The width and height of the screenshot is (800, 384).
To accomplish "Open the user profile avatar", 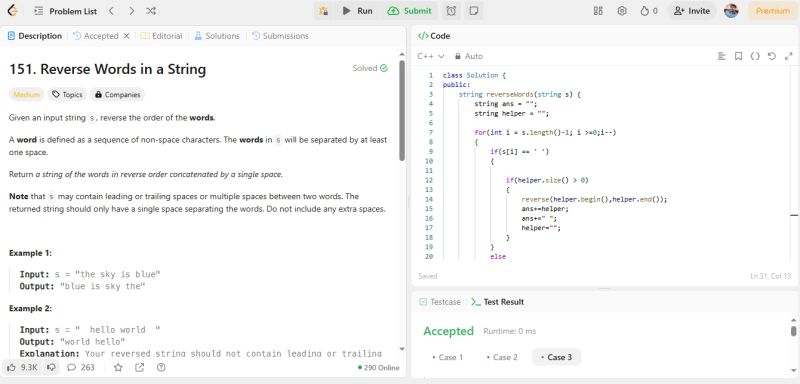I will point(731,11).
